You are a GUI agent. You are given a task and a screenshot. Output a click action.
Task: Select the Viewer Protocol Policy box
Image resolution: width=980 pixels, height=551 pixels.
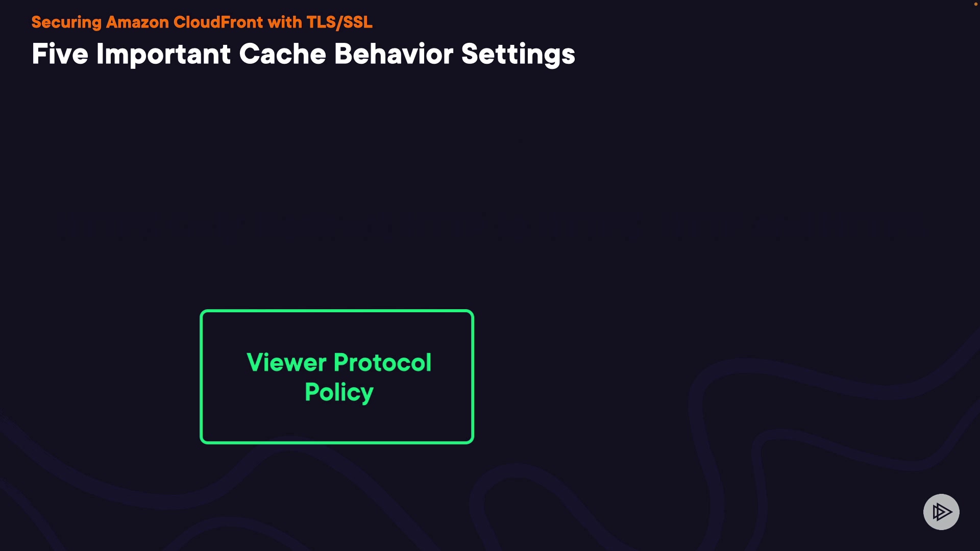coord(337,377)
